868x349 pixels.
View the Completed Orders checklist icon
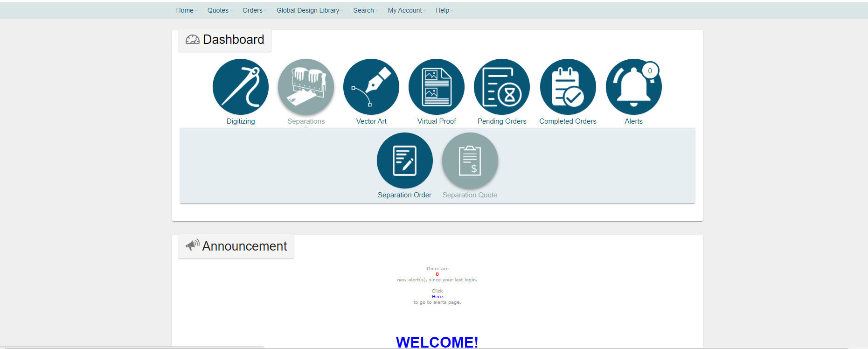568,87
